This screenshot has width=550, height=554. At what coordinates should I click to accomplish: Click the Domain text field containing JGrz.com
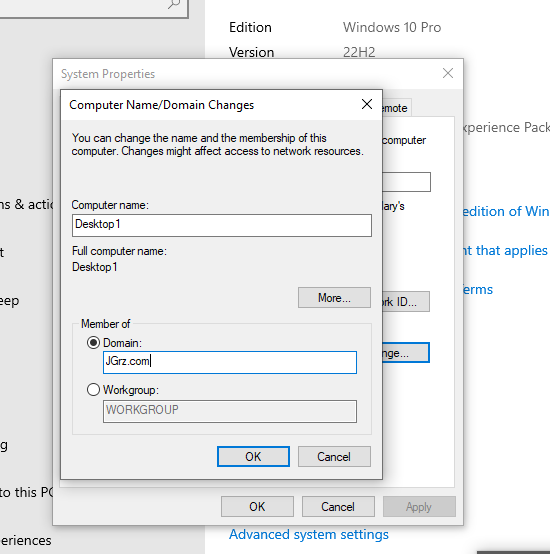click(x=230, y=362)
